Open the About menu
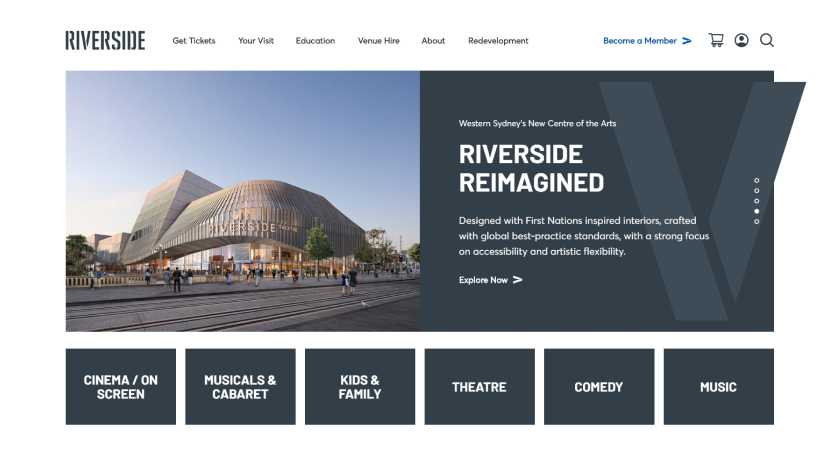Image resolution: width=838 pixels, height=474 pixels. coord(433,41)
